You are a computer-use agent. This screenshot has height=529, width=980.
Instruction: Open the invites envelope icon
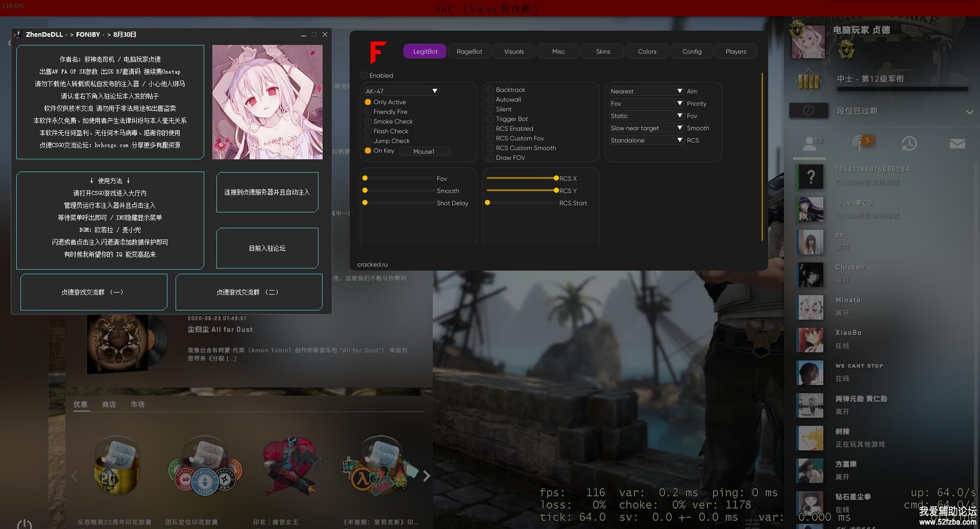[957, 144]
